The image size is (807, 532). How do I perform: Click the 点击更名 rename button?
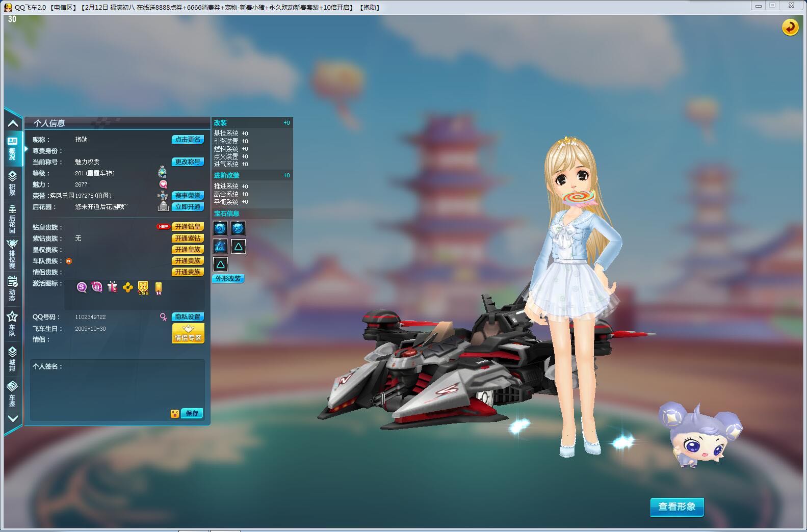point(188,139)
